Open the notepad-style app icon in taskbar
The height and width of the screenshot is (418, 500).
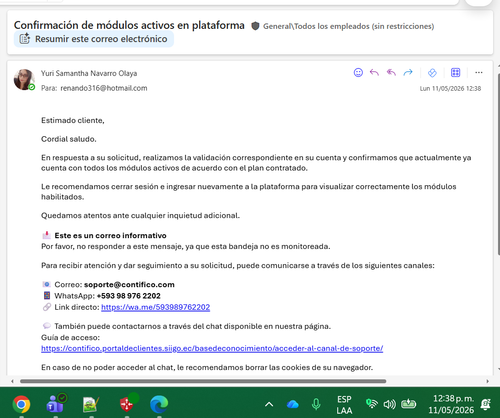point(91,404)
